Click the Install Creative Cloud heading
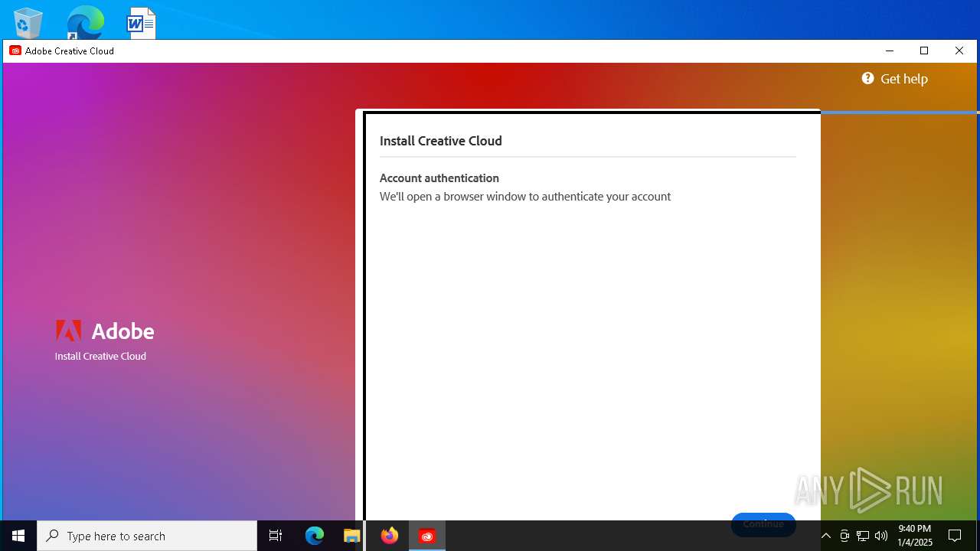The height and width of the screenshot is (551, 980). tap(441, 141)
